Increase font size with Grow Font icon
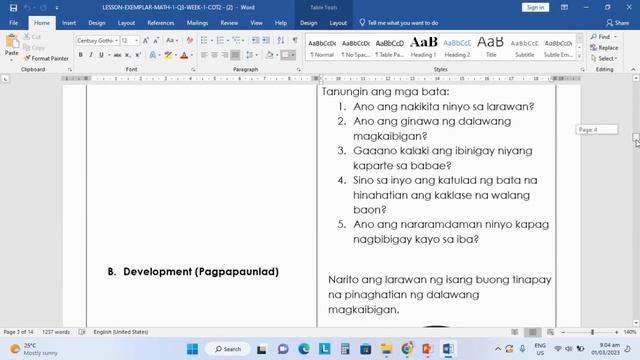The height and width of the screenshot is (360, 640). pos(146,40)
